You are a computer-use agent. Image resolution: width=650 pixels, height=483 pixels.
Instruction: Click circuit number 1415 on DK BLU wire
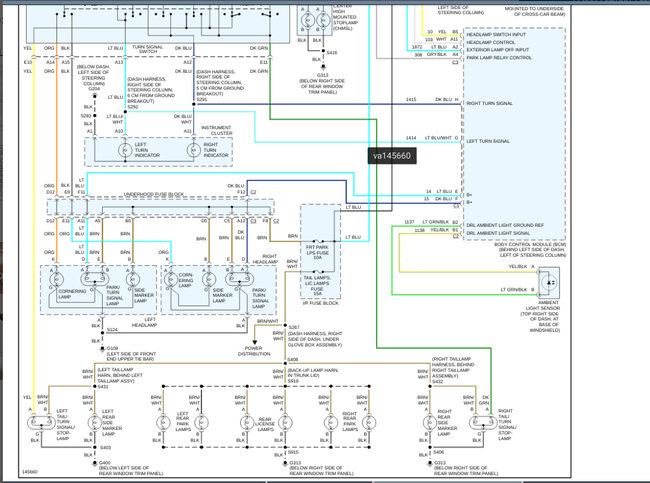pyautogui.click(x=411, y=100)
